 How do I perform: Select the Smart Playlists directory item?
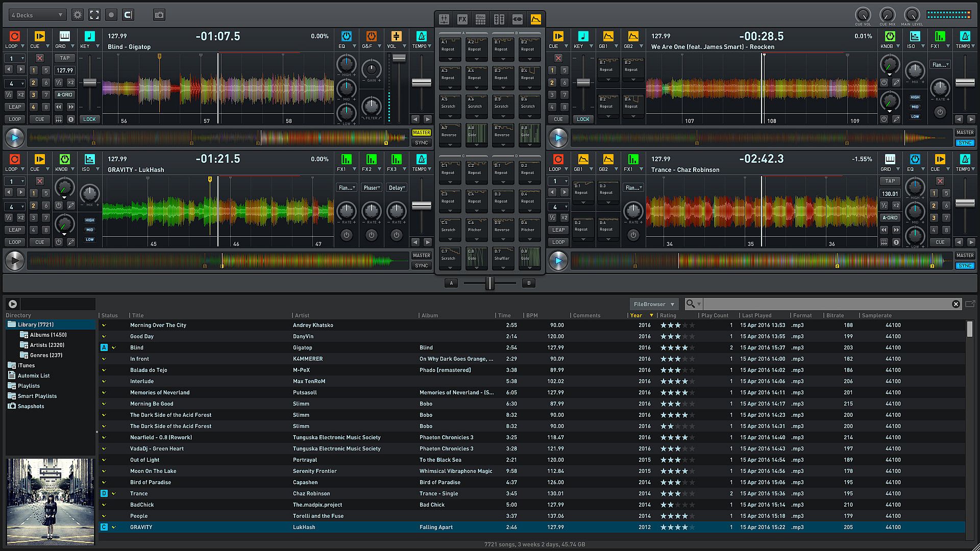click(x=37, y=396)
